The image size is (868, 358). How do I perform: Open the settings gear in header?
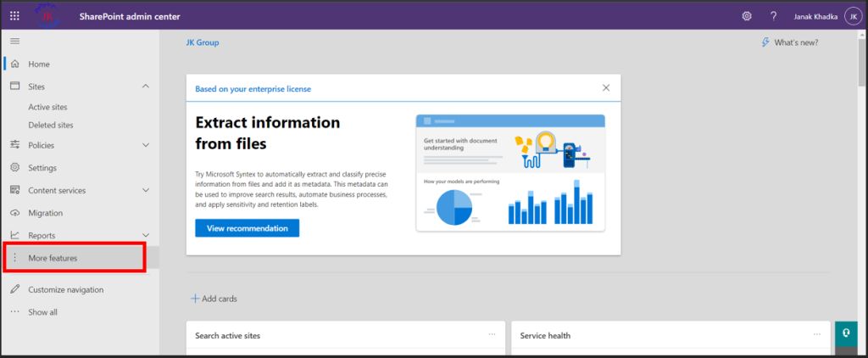click(x=747, y=16)
